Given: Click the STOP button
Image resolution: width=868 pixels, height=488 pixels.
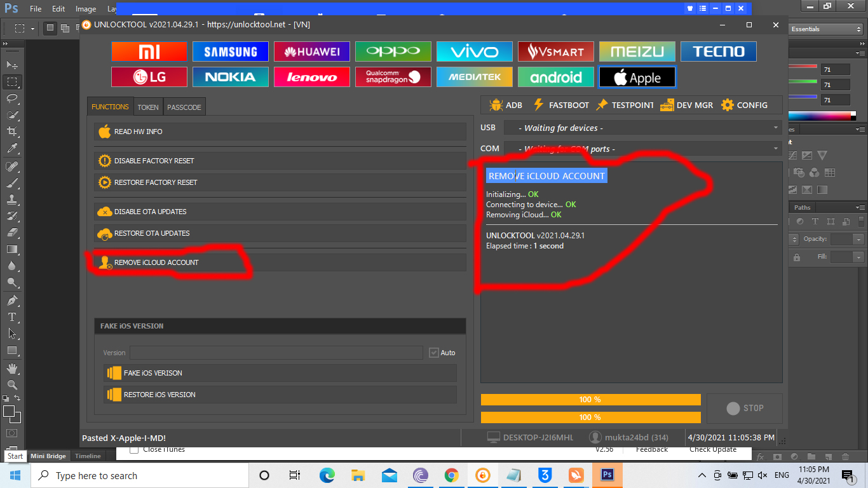Looking at the screenshot, I should click(x=745, y=408).
